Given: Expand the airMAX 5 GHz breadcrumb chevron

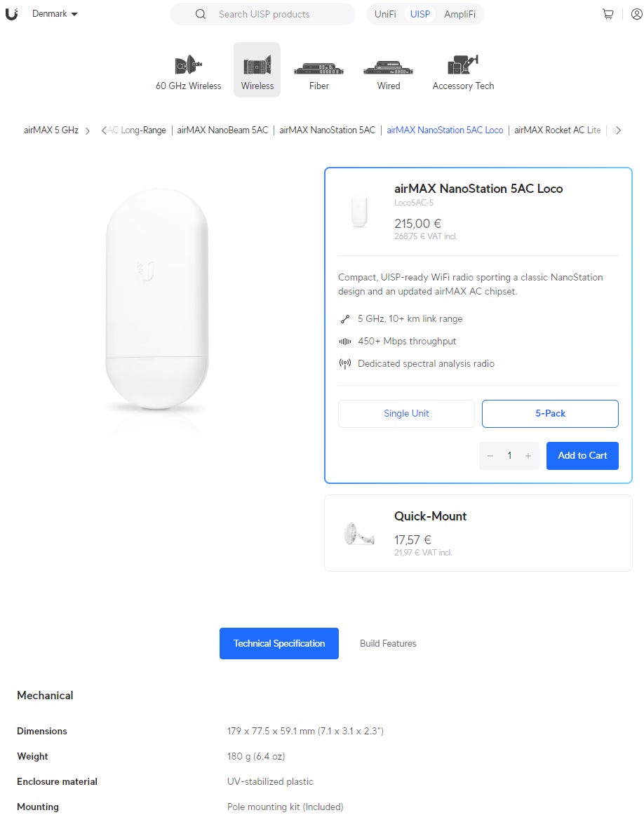Looking at the screenshot, I should tap(88, 130).
